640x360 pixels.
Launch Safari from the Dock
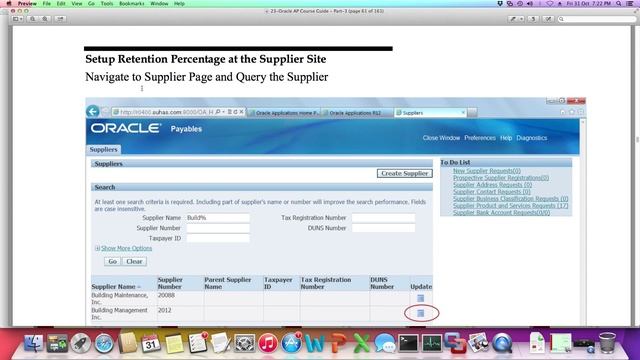click(x=104, y=343)
